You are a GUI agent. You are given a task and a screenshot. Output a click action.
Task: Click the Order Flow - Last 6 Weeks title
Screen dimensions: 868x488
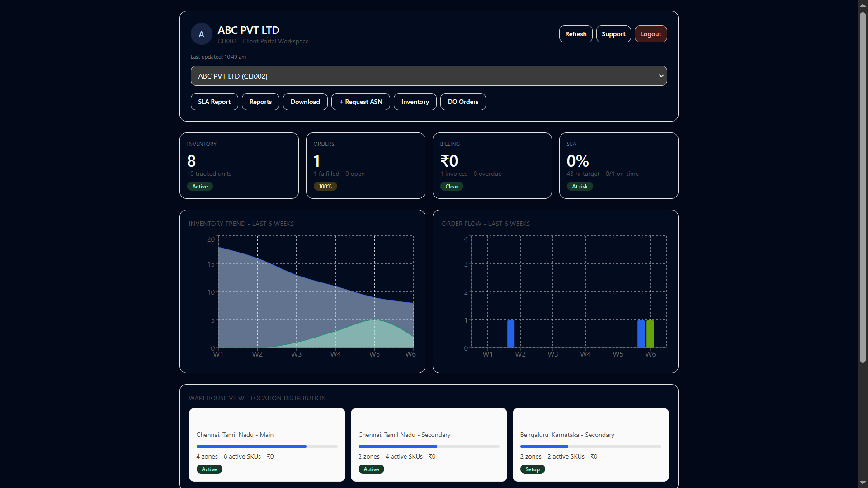click(x=486, y=224)
